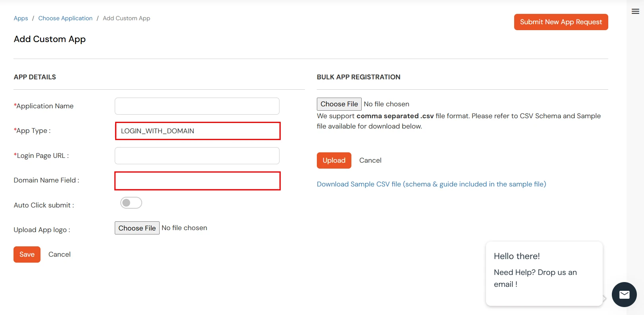Click the 'Hello there!' help popup text

517,256
